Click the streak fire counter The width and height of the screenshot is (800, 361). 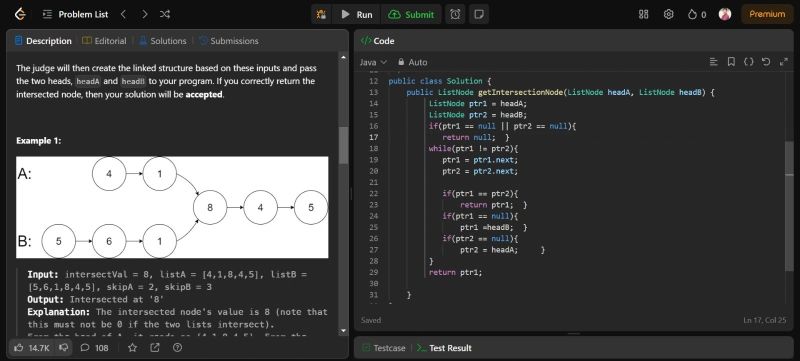point(697,14)
